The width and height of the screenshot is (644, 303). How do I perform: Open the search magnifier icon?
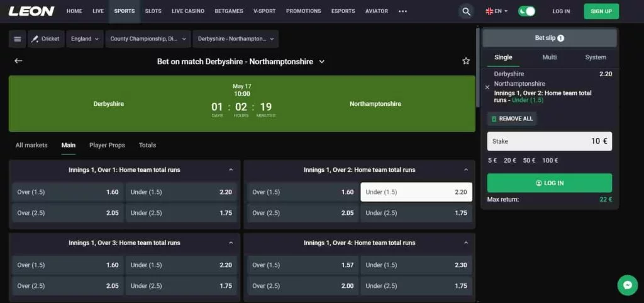466,11
